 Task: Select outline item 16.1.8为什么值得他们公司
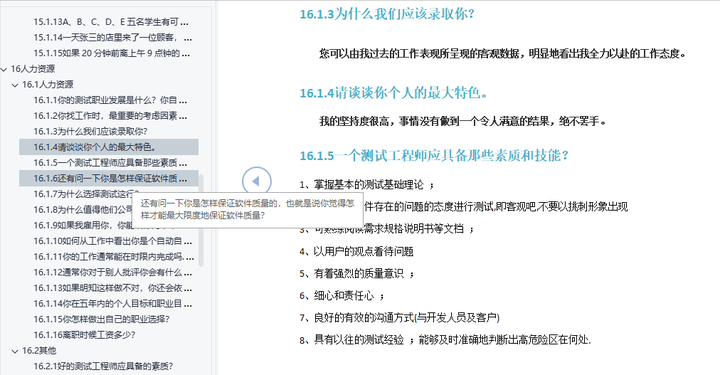83,210
